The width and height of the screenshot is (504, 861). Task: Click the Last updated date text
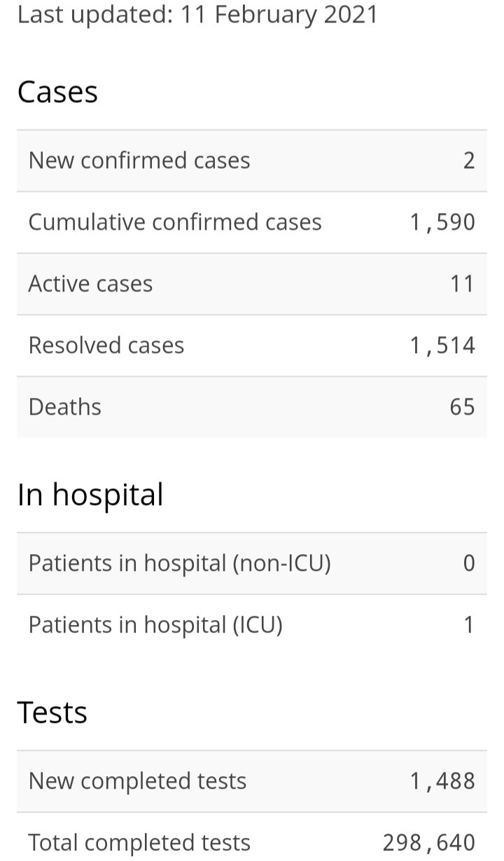(197, 14)
